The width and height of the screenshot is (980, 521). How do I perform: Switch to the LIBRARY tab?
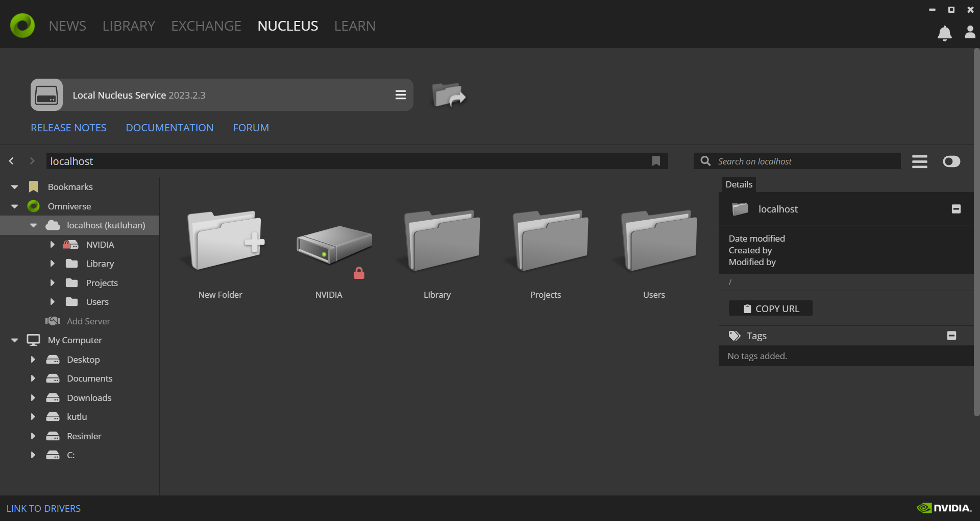point(129,26)
